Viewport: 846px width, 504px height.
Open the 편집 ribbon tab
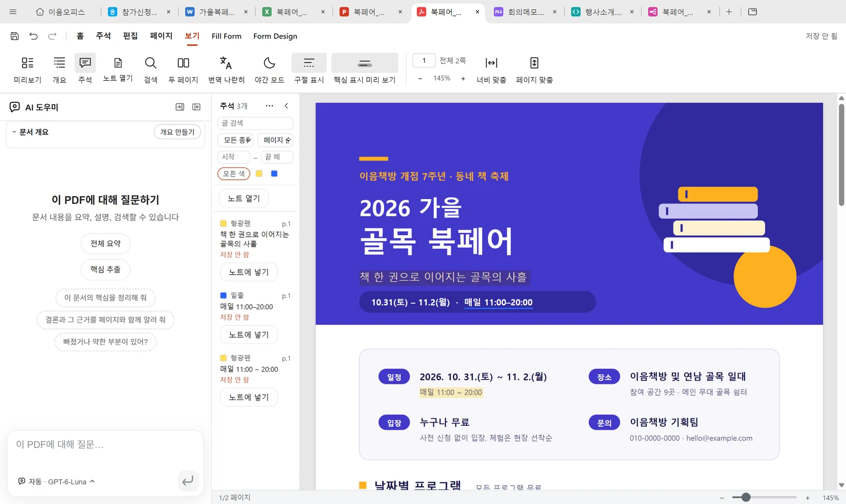tap(130, 36)
